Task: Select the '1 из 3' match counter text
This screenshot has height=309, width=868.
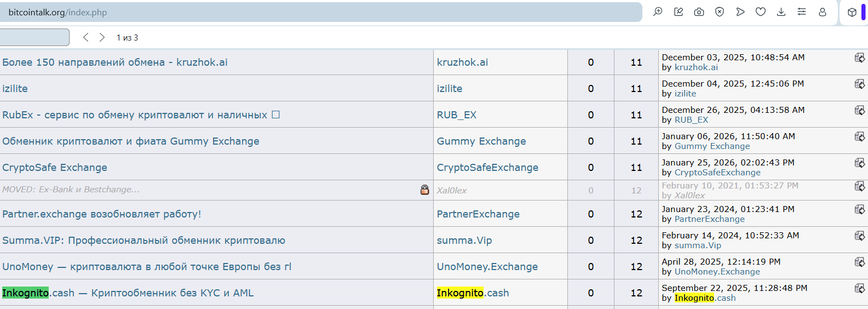Action: [x=127, y=37]
